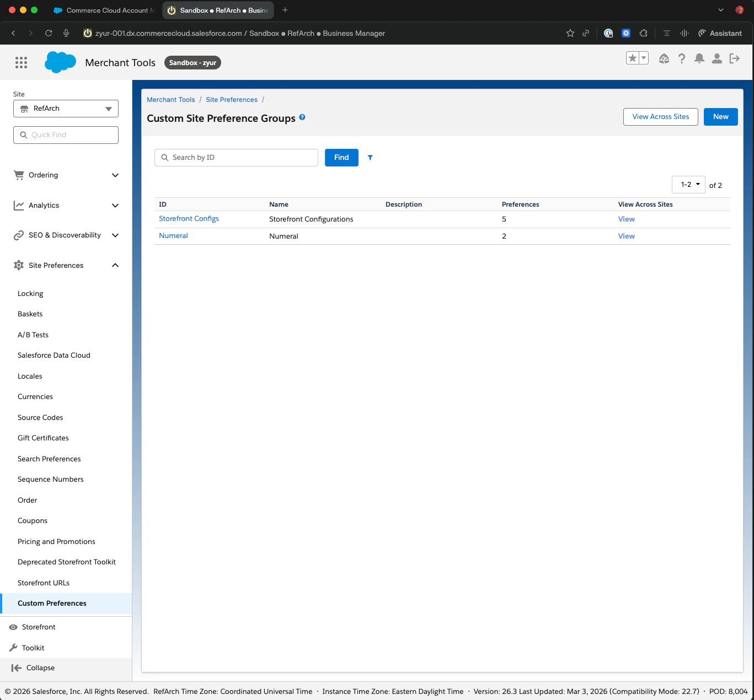The width and height of the screenshot is (754, 700).
Task: Open Coupons in the sidebar
Action: (x=33, y=521)
